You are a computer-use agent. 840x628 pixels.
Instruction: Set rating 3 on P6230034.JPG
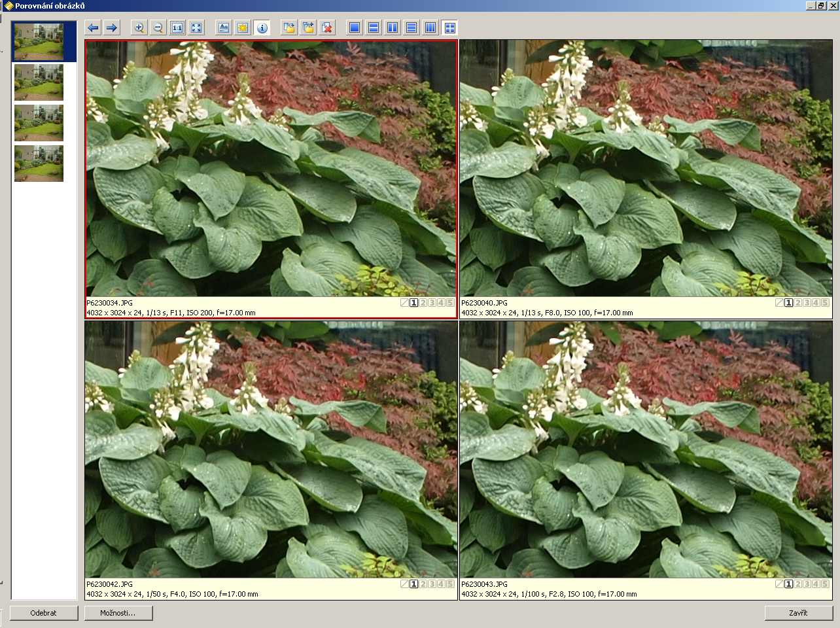tap(432, 303)
